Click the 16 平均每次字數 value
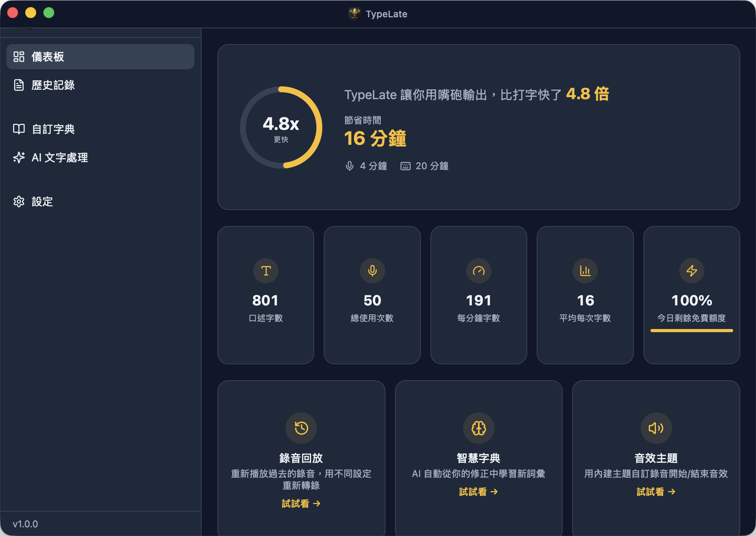Image resolution: width=756 pixels, height=536 pixels. click(585, 301)
